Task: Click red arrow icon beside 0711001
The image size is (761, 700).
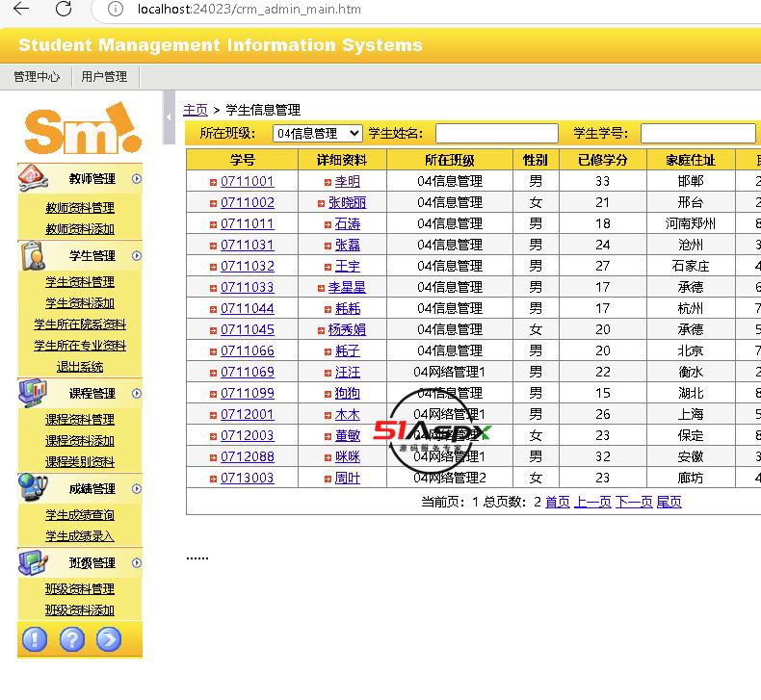Action: pos(213,182)
